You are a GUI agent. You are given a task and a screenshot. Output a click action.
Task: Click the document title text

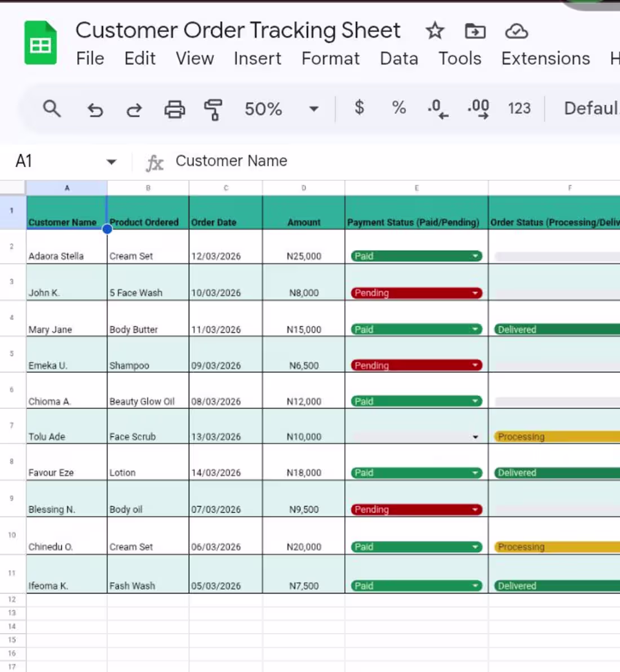238,30
